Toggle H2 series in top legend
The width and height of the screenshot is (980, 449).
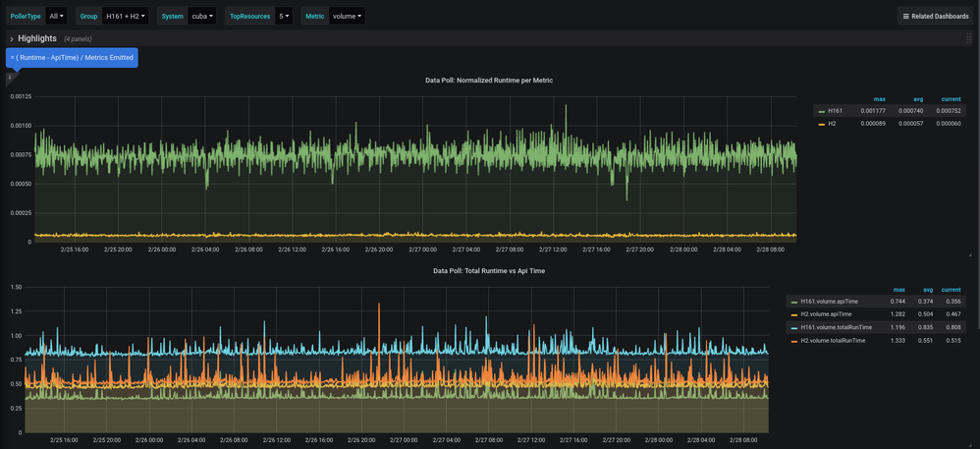[x=832, y=124]
